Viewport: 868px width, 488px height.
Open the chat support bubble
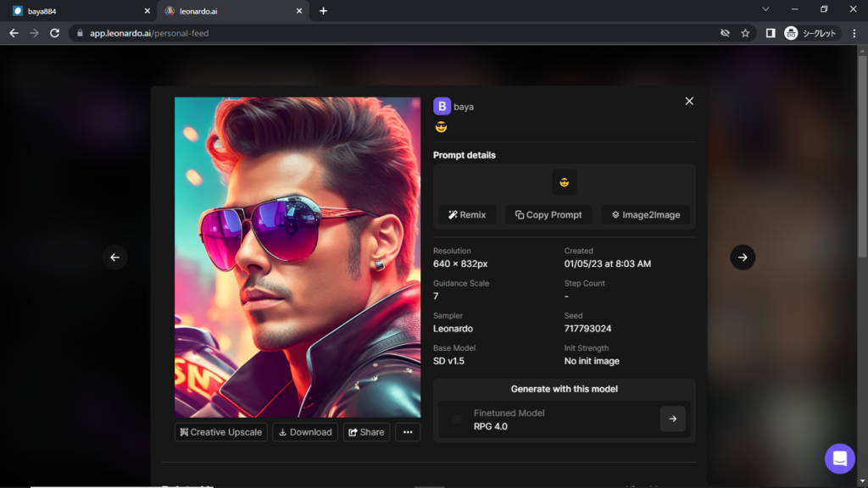[839, 458]
